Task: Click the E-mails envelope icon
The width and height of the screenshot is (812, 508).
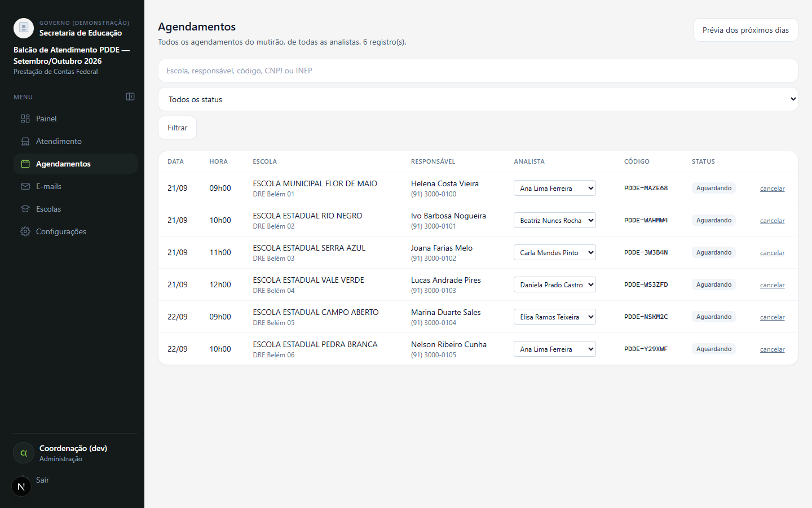Action: pyautogui.click(x=25, y=186)
